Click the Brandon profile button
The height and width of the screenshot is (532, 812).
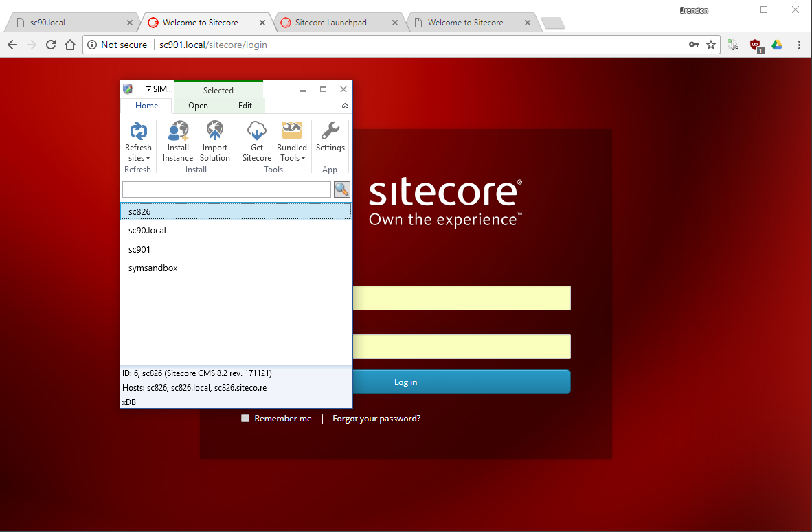(x=694, y=10)
